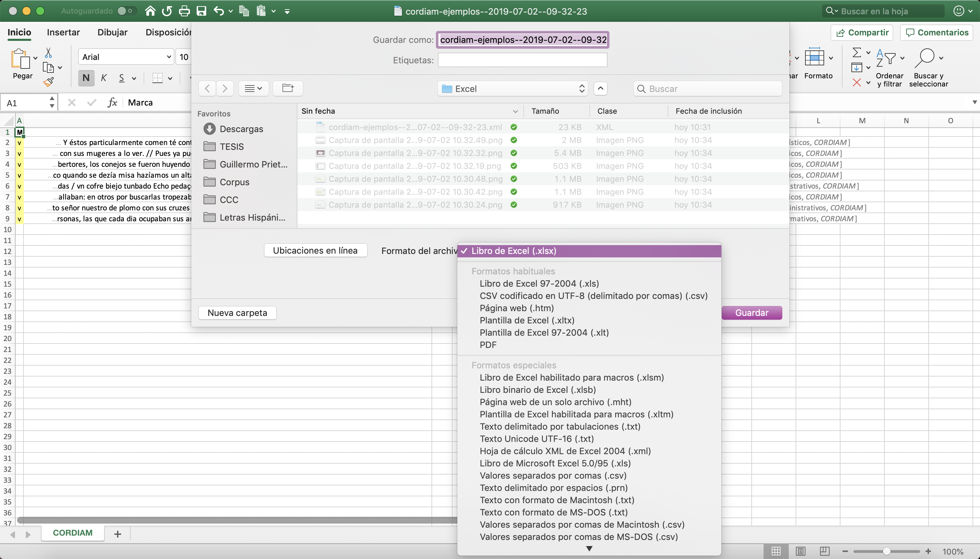Select the CORDIAM sheet tab
This screenshot has height=559, width=980.
pyautogui.click(x=72, y=533)
